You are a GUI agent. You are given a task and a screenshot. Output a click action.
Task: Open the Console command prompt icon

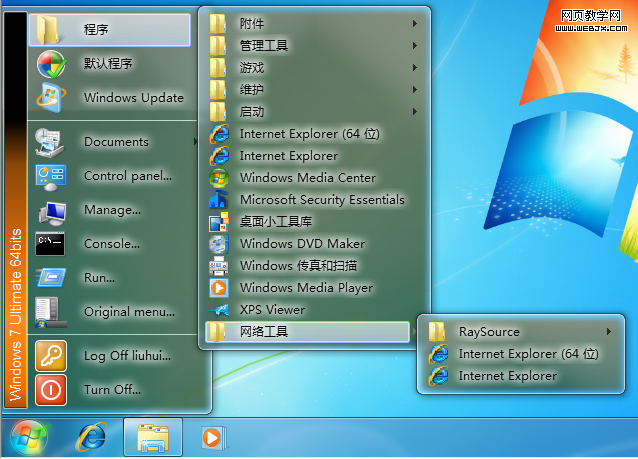click(x=51, y=244)
